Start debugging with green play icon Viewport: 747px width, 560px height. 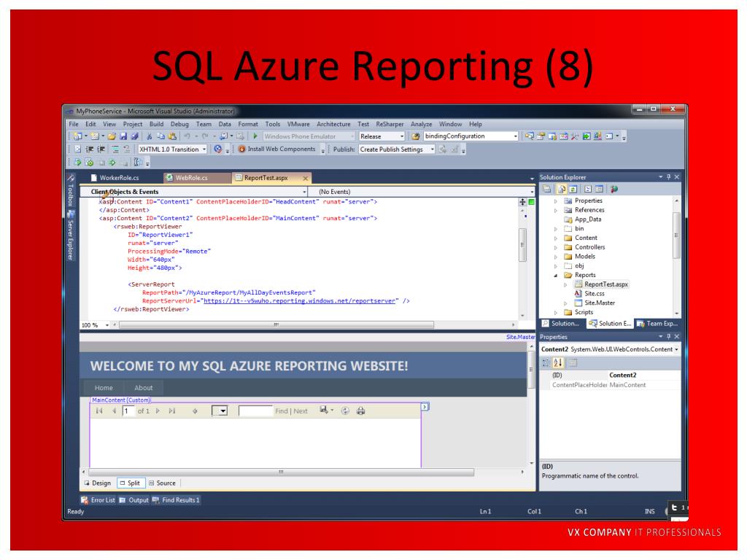(255, 136)
